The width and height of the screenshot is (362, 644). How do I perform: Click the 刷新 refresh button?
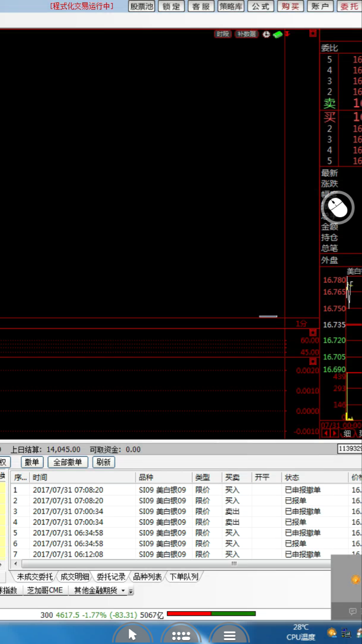104,462
